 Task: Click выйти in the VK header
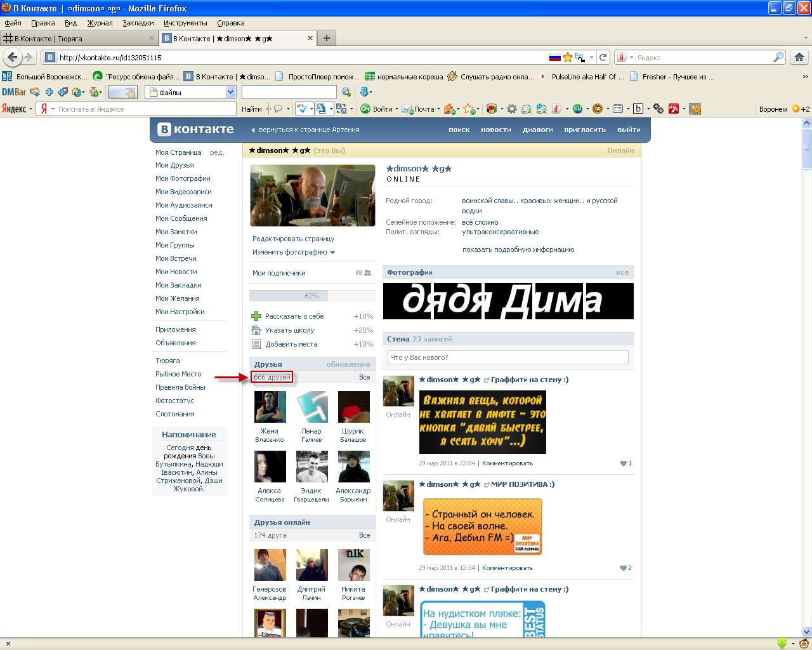[629, 129]
